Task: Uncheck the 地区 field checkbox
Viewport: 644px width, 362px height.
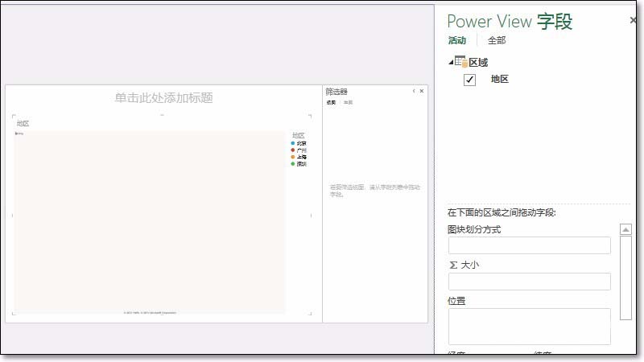Action: tap(469, 80)
